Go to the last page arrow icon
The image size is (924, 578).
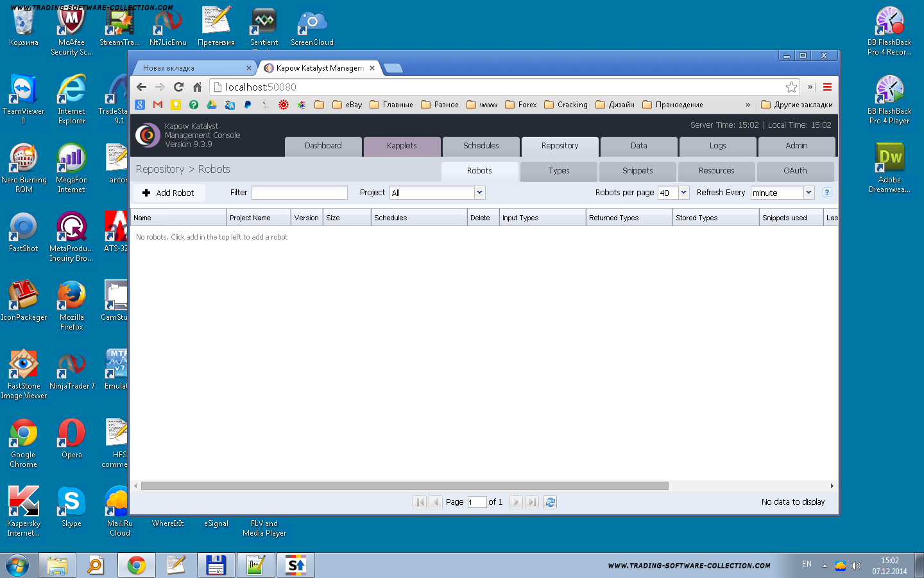pyautogui.click(x=532, y=502)
